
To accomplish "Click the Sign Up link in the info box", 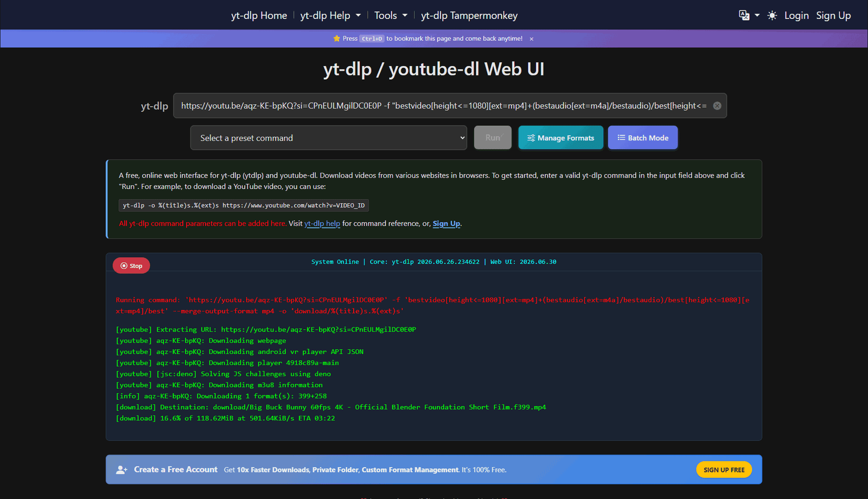I will tap(446, 223).
